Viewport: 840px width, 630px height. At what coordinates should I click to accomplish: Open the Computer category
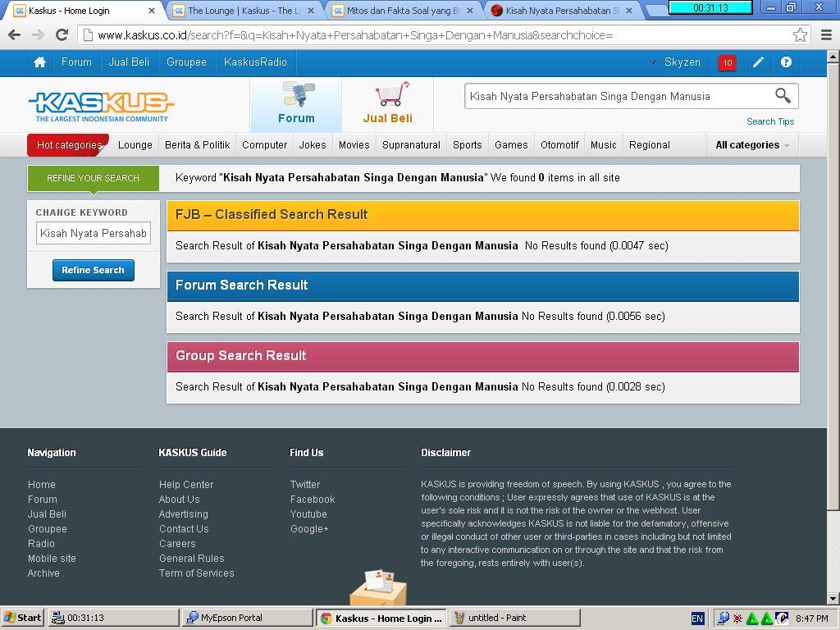coord(265,145)
